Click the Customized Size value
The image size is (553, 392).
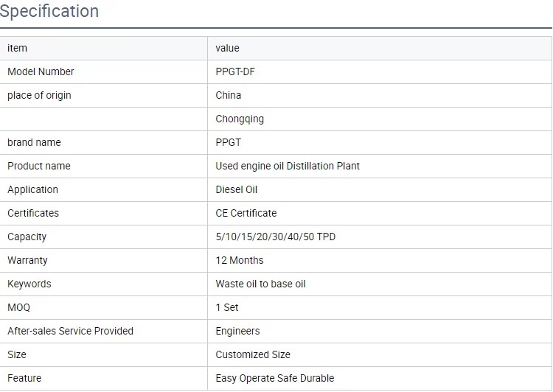click(x=253, y=354)
